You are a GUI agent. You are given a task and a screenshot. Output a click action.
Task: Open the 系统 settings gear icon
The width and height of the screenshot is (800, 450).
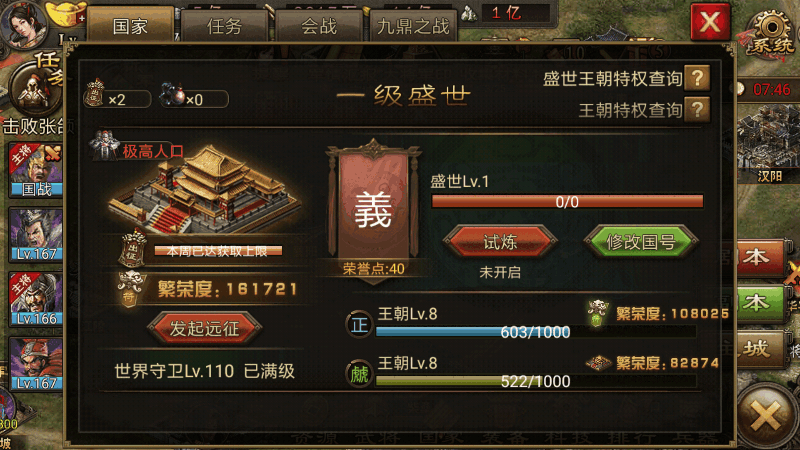771,32
